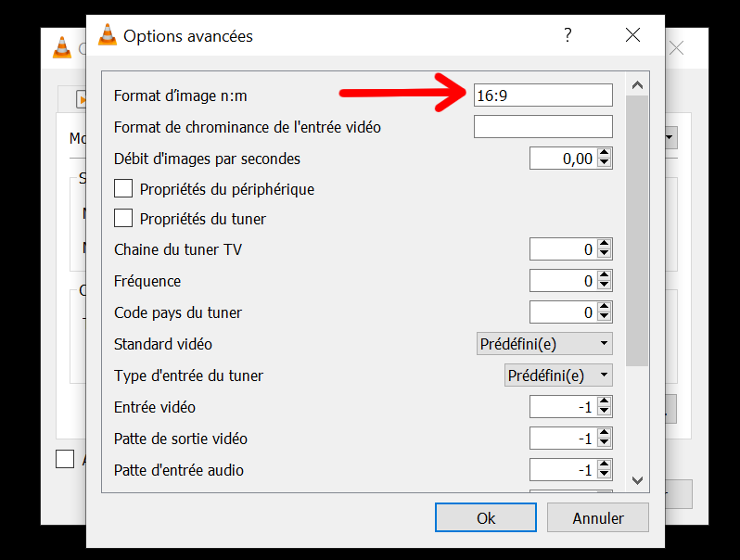Confirm with the Ok button
Image resolution: width=740 pixels, height=560 pixels.
(x=486, y=517)
